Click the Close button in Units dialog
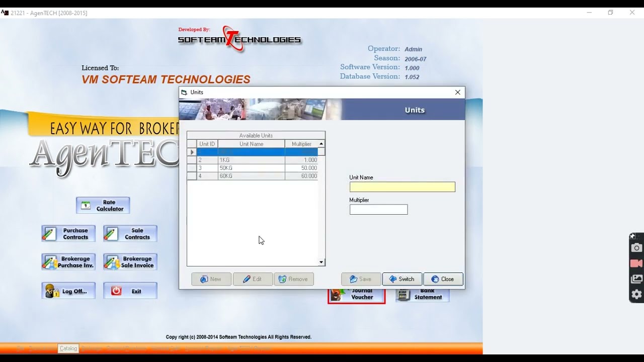The width and height of the screenshot is (644, 362). 443,279
